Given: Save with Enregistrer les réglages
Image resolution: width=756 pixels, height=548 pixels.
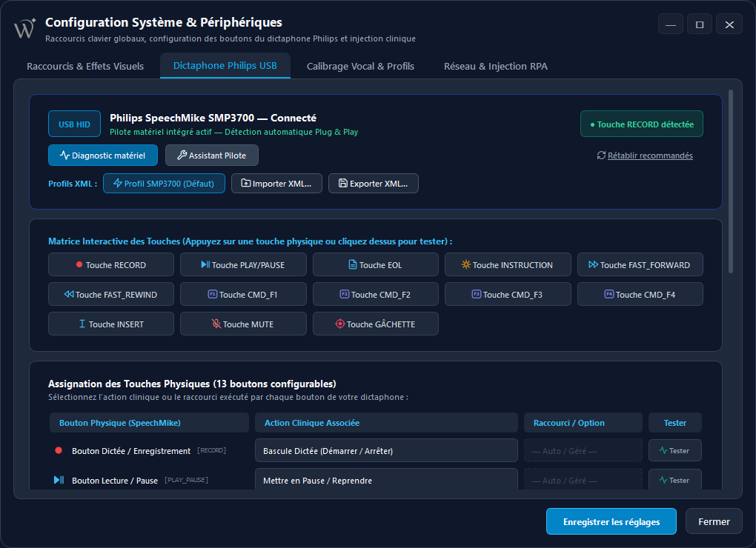Looking at the screenshot, I should click(x=611, y=521).
